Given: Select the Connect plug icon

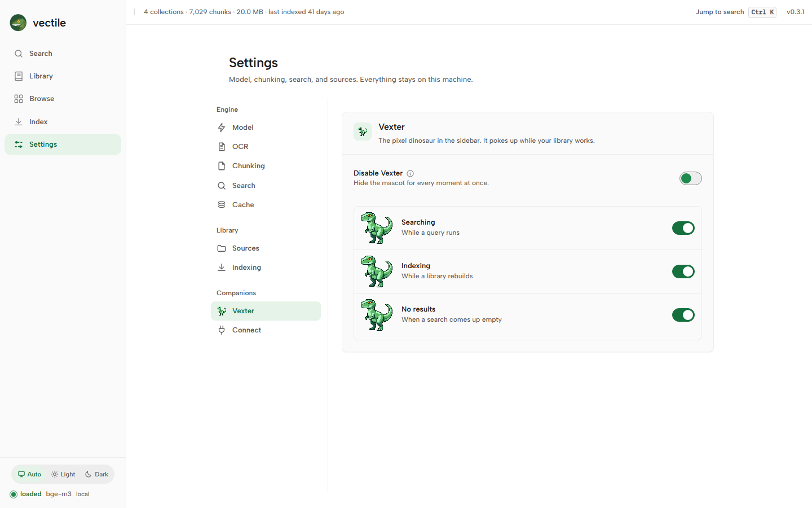Looking at the screenshot, I should pyautogui.click(x=222, y=330).
